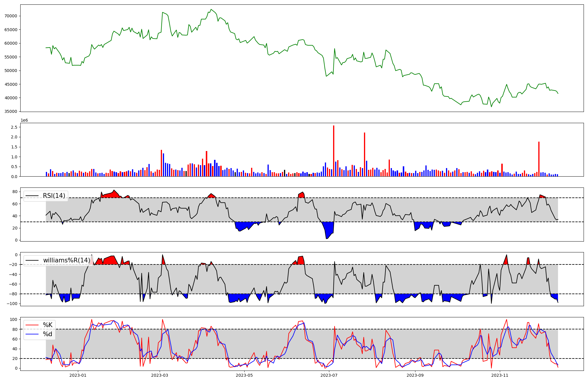Click the 2023-05 x-axis tick label
The image size is (588, 382).
tap(244, 375)
